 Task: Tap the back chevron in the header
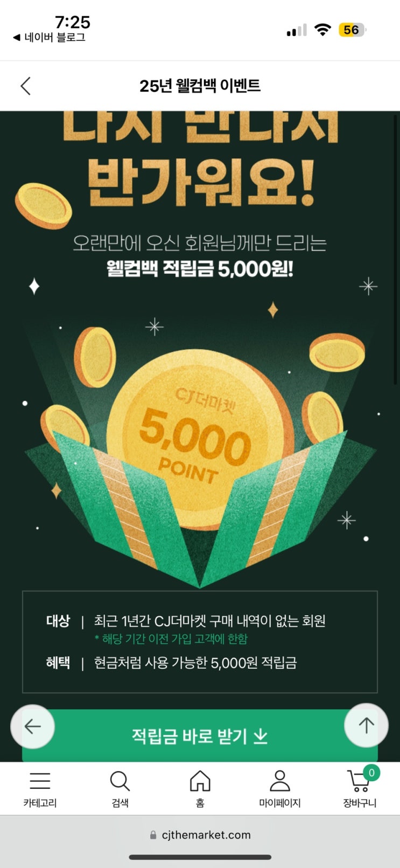[x=25, y=86]
